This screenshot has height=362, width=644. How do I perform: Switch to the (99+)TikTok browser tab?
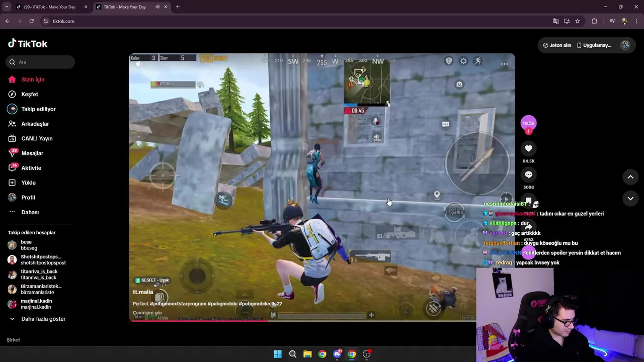click(50, 7)
